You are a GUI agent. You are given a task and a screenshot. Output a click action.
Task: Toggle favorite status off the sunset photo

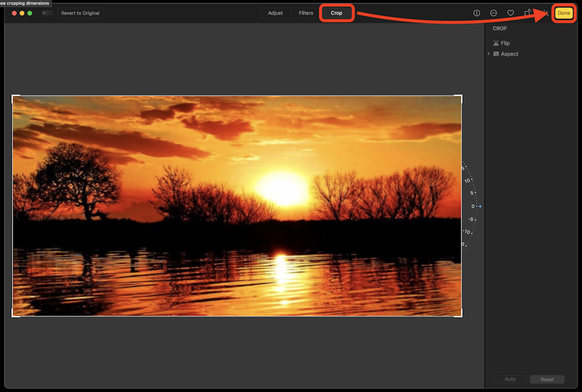(x=510, y=12)
